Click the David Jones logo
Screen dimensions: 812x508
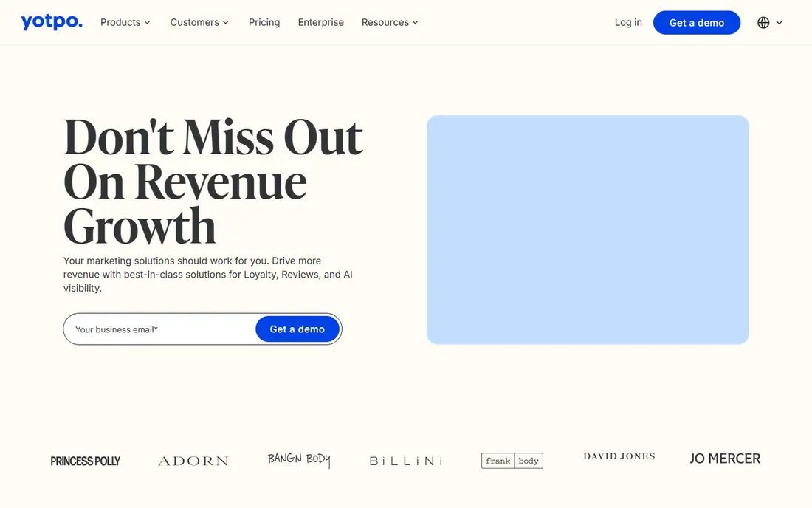pos(619,456)
